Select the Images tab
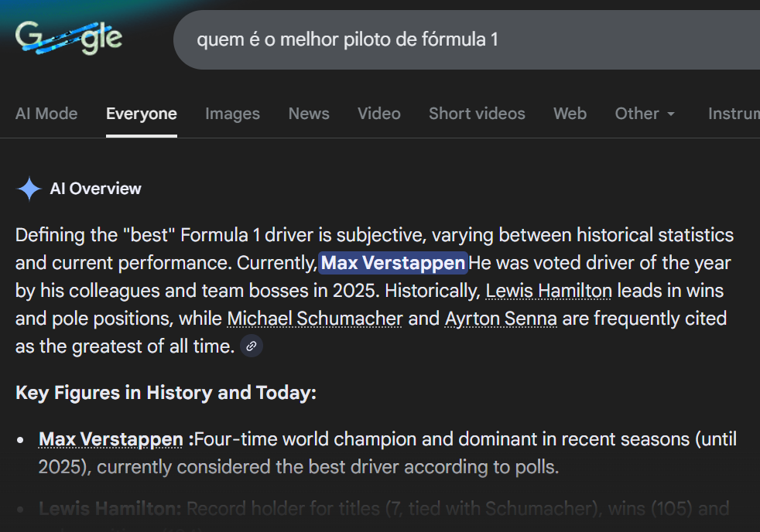Image resolution: width=760 pixels, height=532 pixels. [x=232, y=114]
